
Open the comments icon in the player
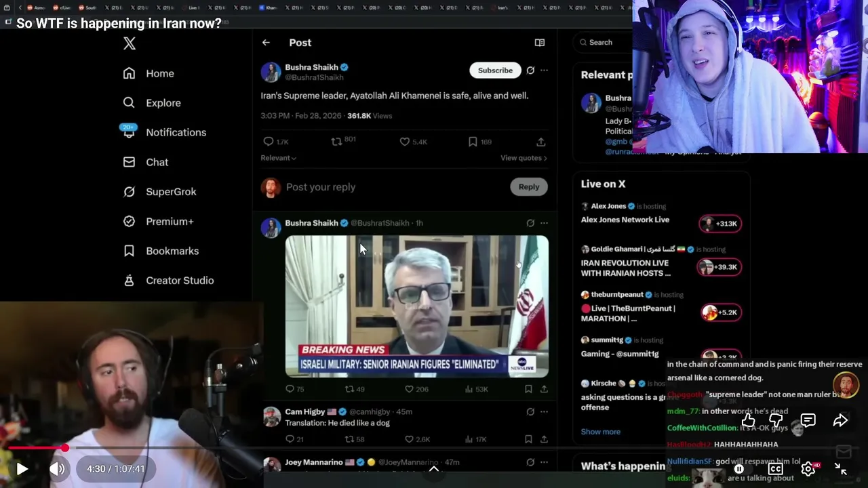tap(808, 421)
